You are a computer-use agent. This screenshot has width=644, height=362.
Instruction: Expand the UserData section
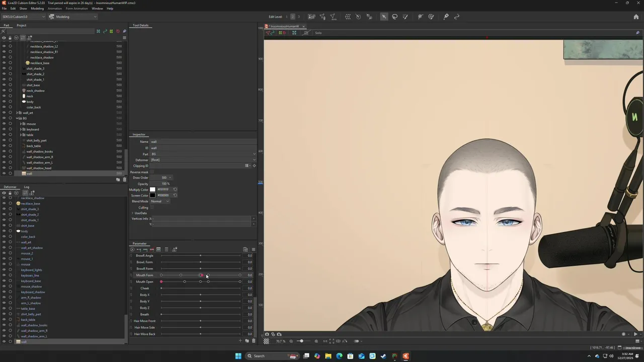[132, 213]
